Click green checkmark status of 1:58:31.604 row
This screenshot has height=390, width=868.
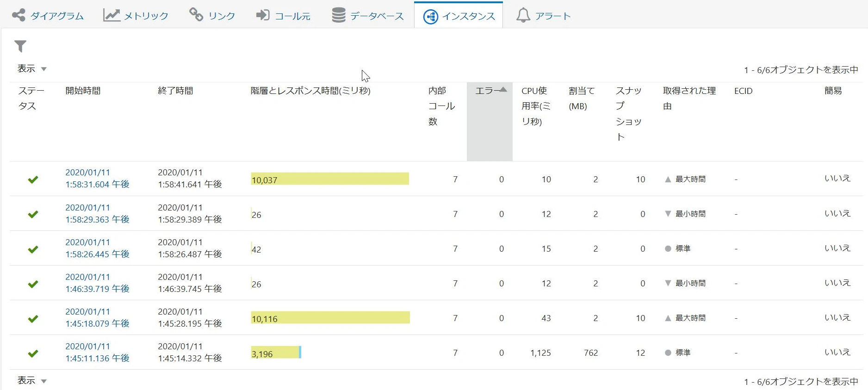point(33,179)
